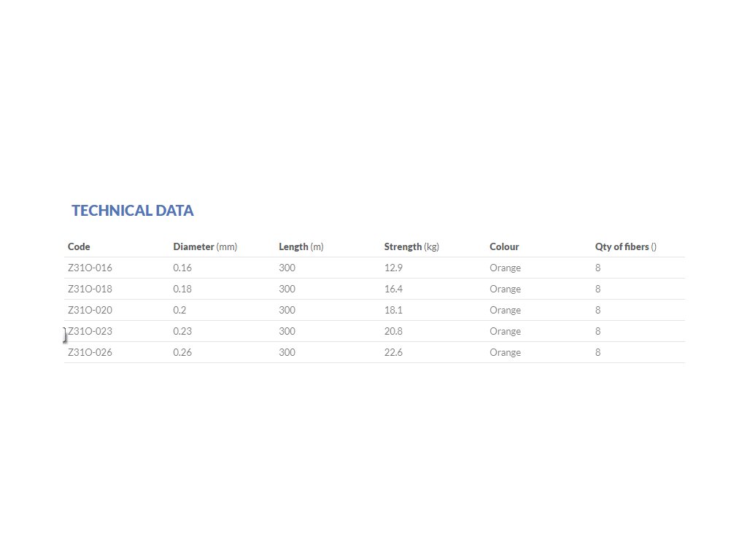Screen dimensions: 747x560
Task: Click the TECHNICAL DATA heading
Action: click(x=132, y=211)
